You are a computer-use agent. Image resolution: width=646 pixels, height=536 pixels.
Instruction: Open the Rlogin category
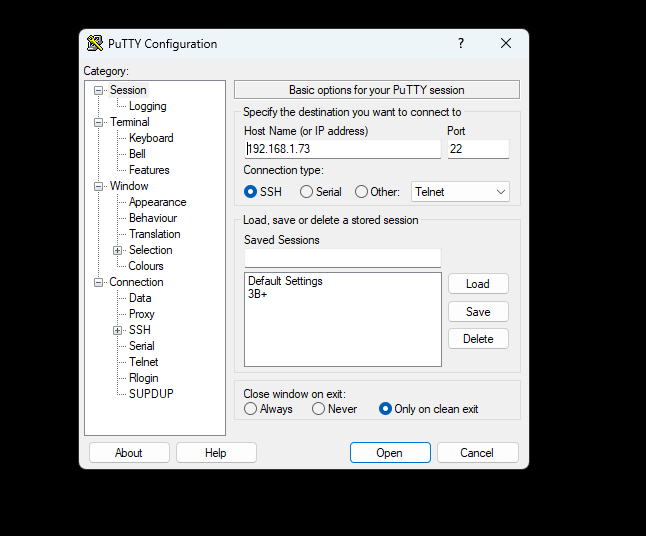pyautogui.click(x=143, y=378)
